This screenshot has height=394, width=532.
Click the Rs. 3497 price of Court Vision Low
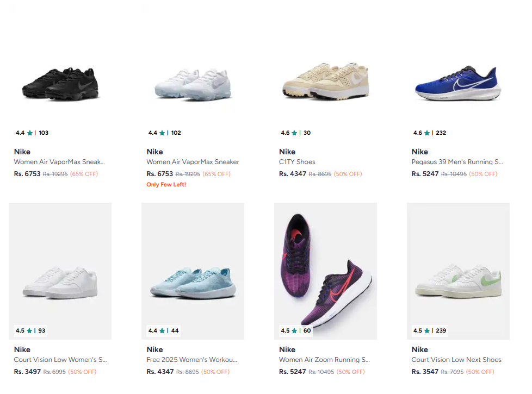click(x=27, y=372)
